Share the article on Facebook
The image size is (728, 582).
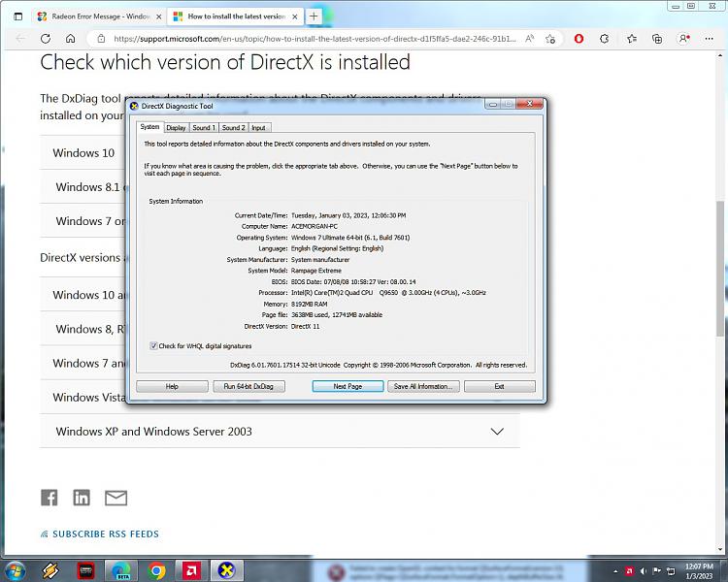pyautogui.click(x=50, y=498)
